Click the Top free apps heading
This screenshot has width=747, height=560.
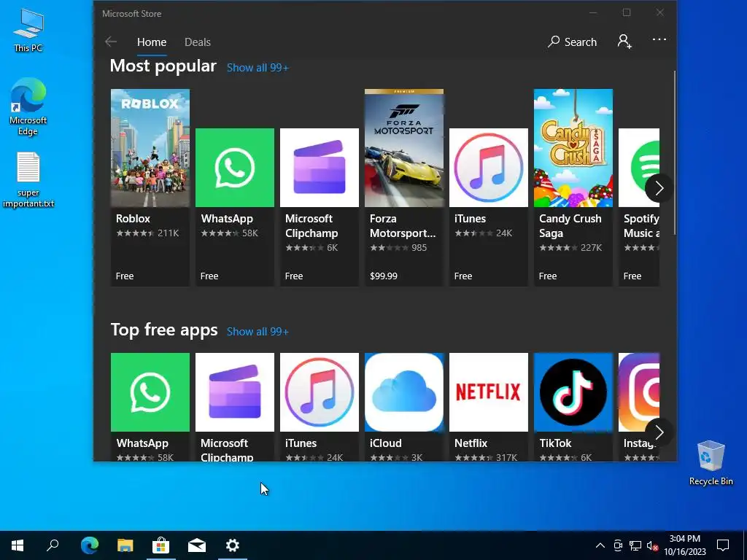[164, 330]
